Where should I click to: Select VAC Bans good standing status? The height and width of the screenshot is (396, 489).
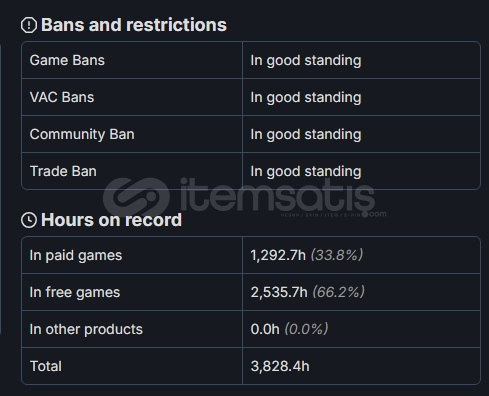306,98
